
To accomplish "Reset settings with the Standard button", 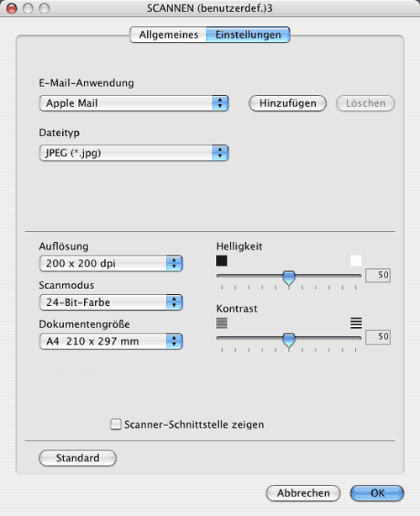I will tap(77, 458).
